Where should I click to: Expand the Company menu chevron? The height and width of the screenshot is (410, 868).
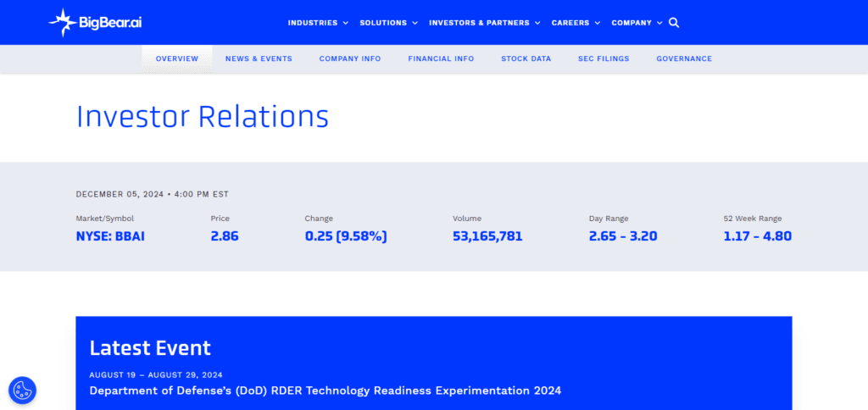click(x=659, y=23)
